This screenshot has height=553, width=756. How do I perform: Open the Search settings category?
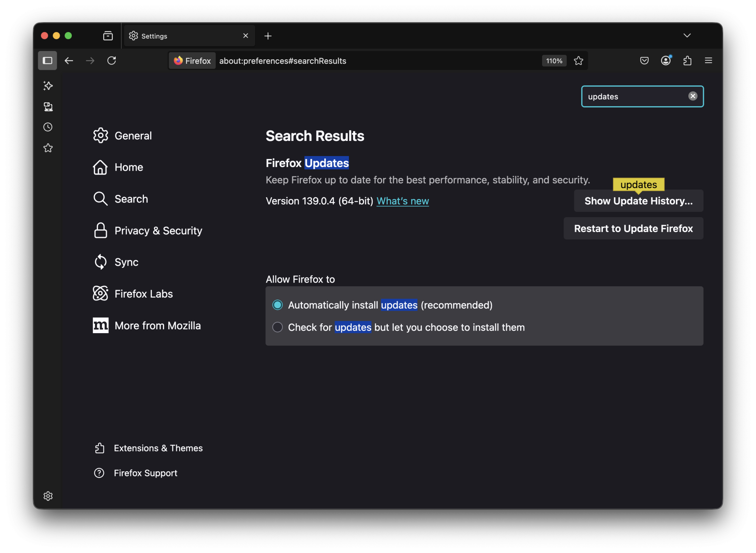[x=121, y=199]
